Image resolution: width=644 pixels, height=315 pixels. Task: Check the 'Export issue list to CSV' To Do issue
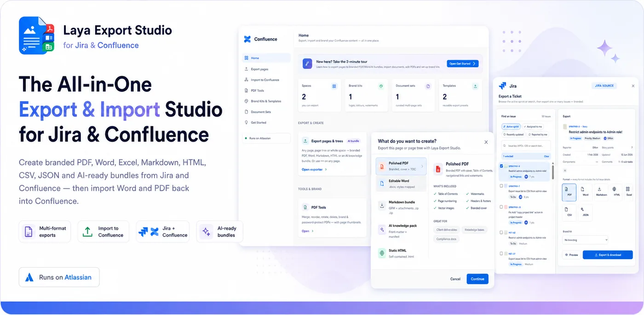point(501,186)
